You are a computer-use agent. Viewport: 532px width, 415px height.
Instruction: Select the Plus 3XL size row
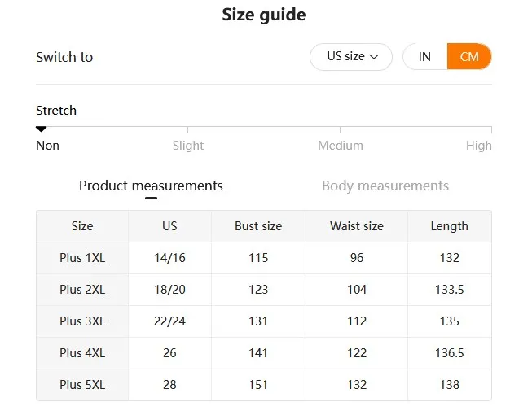[82, 321]
